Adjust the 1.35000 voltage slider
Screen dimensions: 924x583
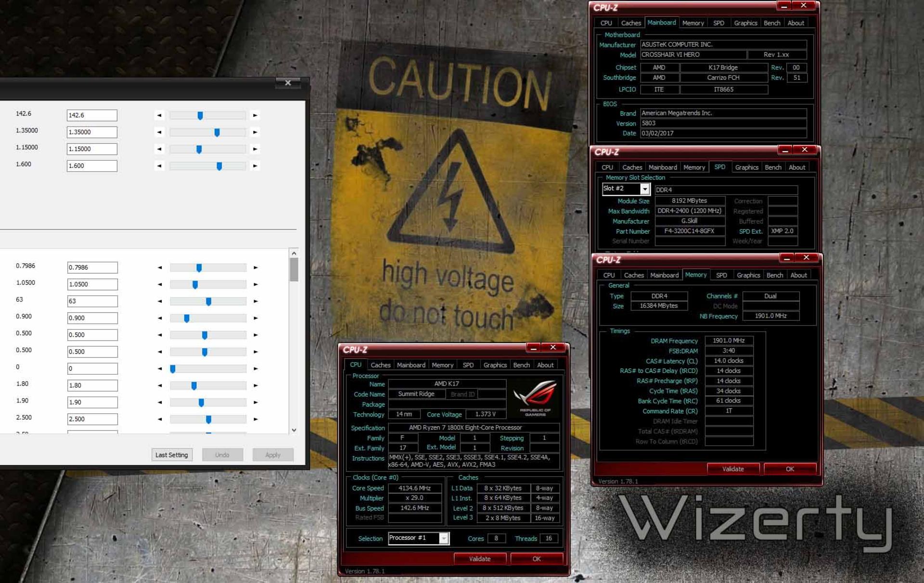217,132
